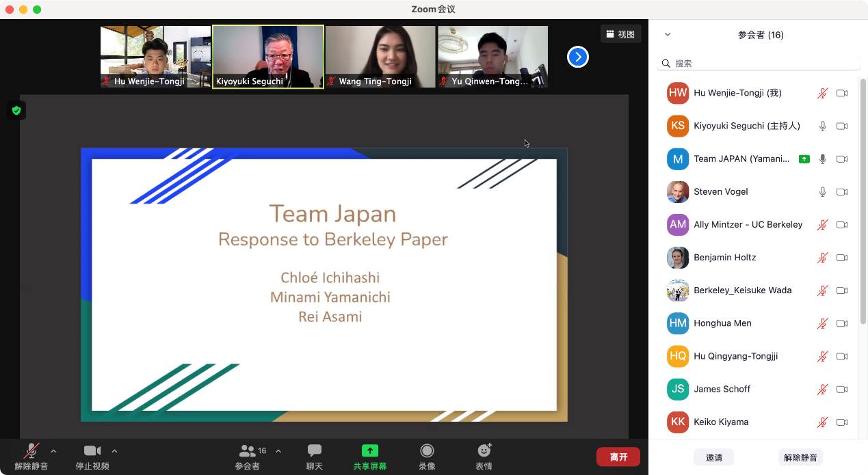Screen dimensions: 868x475
Task: Collapse the participants panel with the chevron
Action: (x=668, y=35)
